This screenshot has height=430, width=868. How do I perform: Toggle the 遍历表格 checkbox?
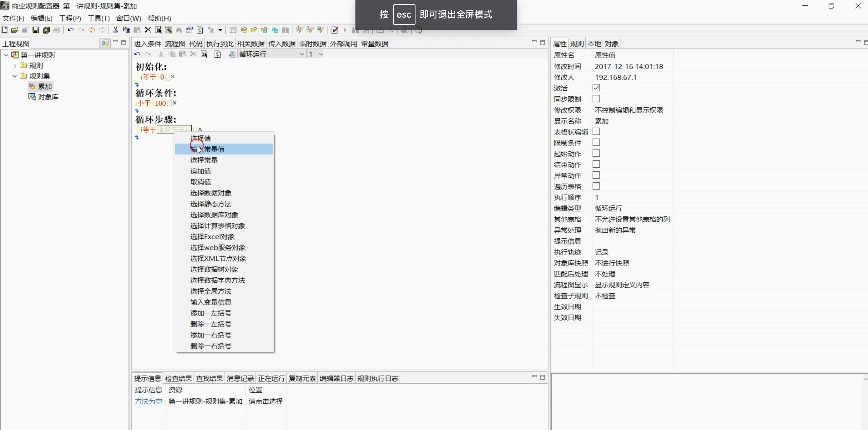pos(596,186)
